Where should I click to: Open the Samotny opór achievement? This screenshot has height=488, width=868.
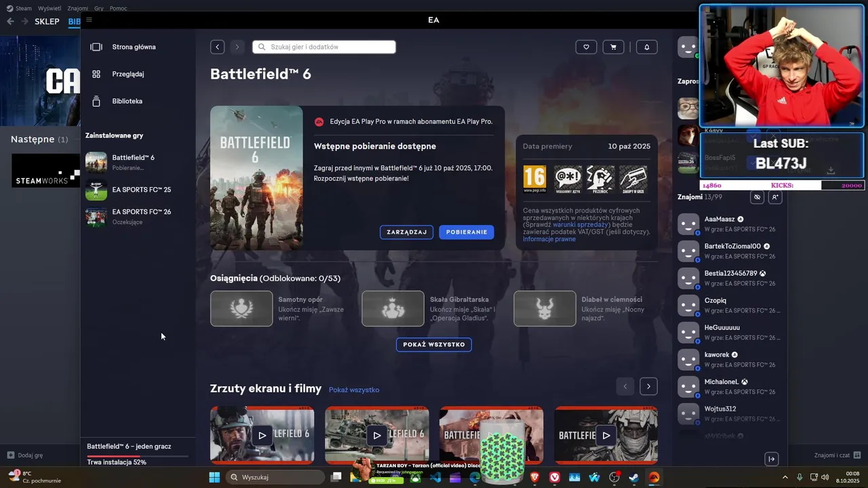279,308
